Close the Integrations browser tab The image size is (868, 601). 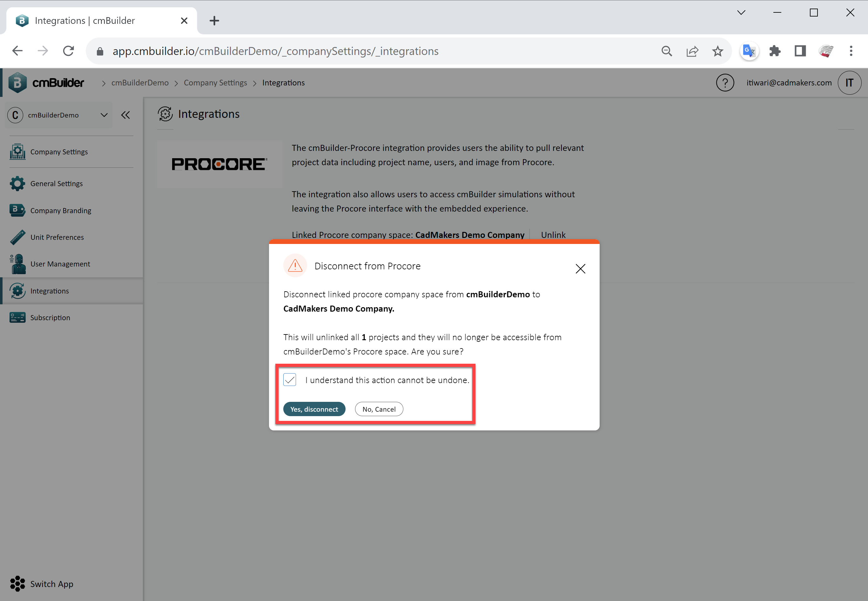(184, 21)
